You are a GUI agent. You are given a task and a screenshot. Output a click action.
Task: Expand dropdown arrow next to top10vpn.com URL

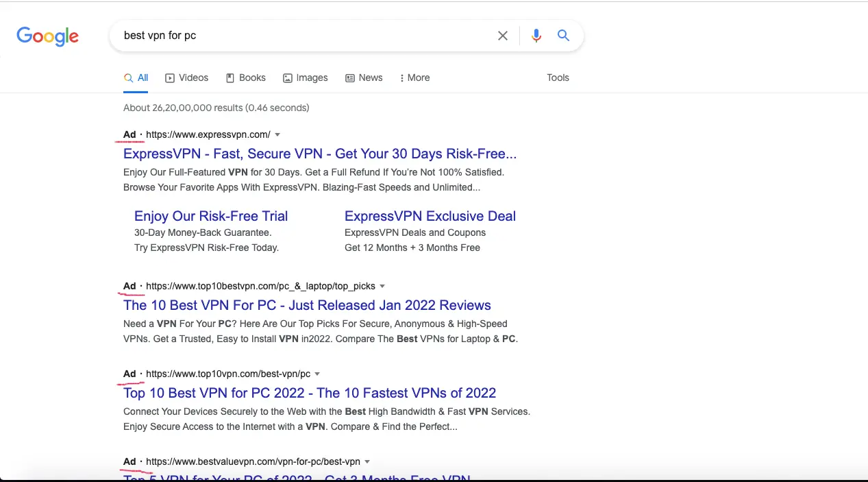317,374
